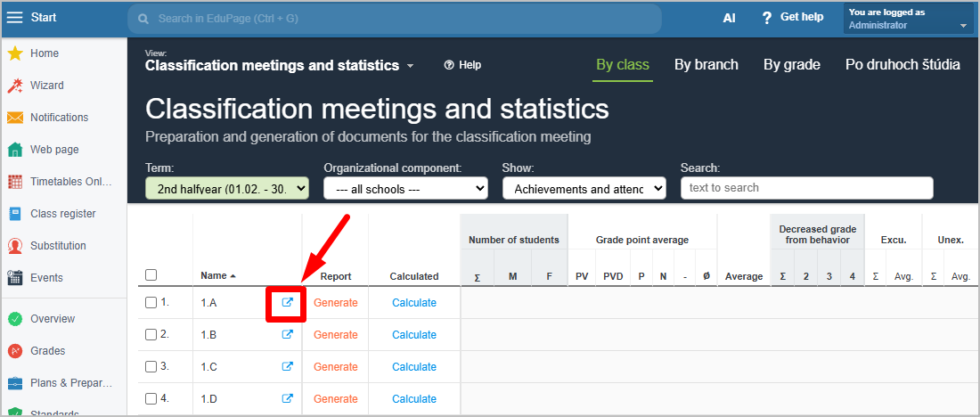
Task: Focus the text to search field
Action: point(806,188)
